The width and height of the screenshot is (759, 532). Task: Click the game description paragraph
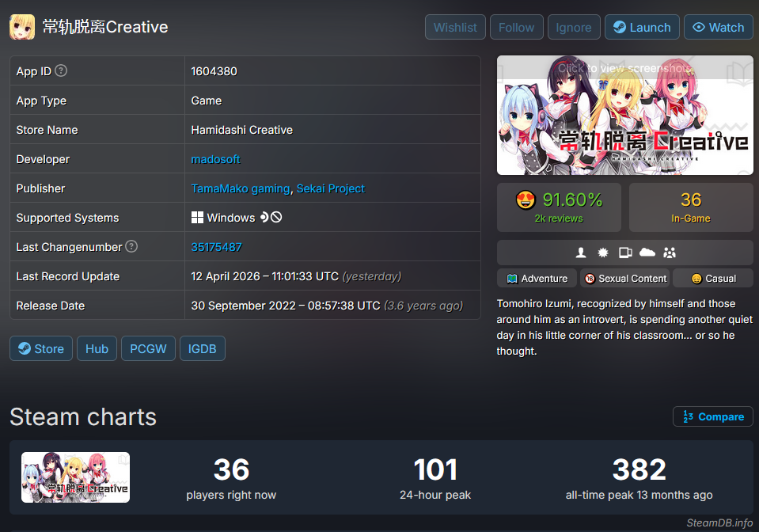point(624,327)
